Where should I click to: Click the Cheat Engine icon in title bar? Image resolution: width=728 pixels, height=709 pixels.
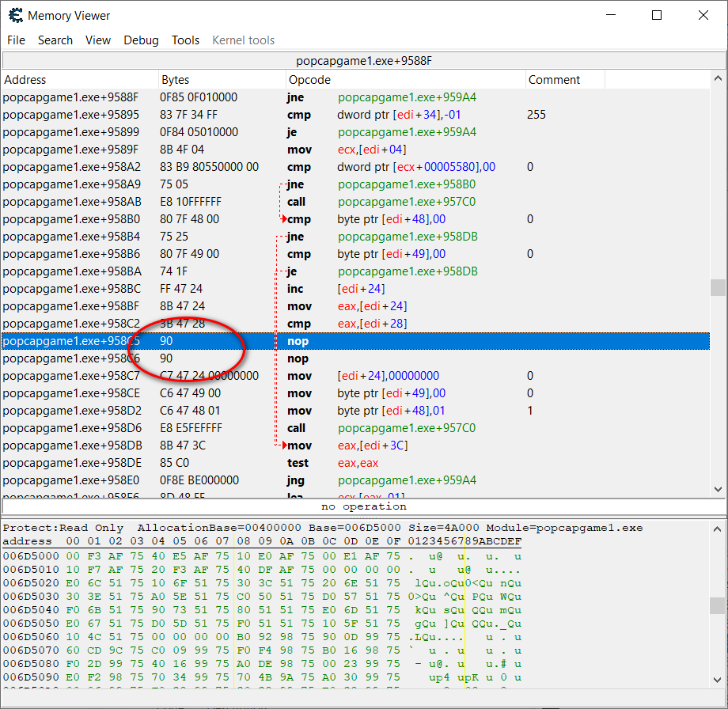pos(15,15)
